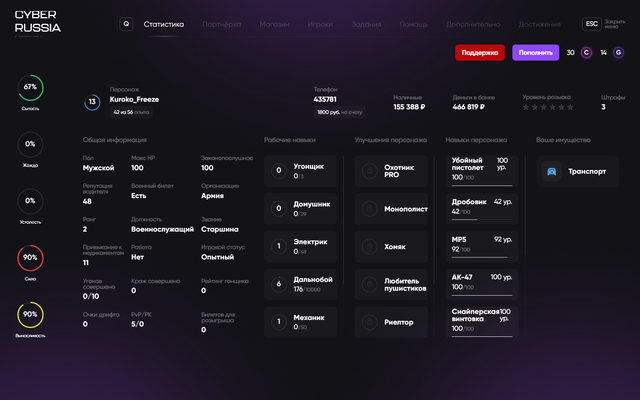Viewport: 640px width, 400px height.
Task: Click the Военный билет value Есть
Action: click(138, 196)
